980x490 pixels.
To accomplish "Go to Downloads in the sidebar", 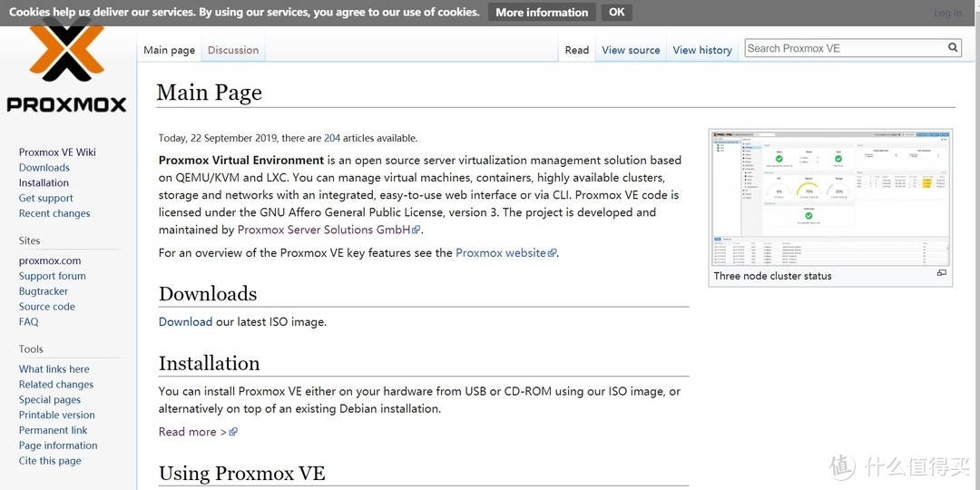I will [44, 168].
